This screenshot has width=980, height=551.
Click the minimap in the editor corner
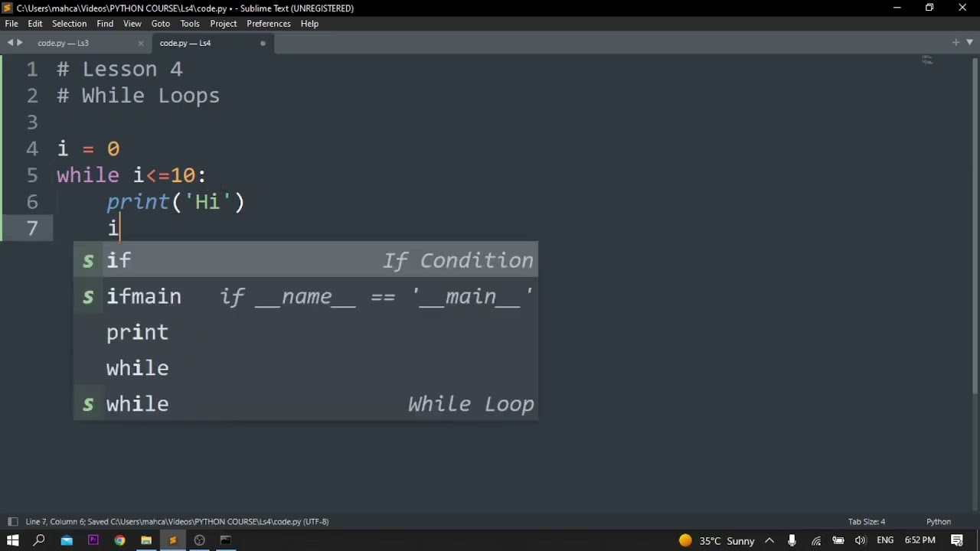[927, 60]
